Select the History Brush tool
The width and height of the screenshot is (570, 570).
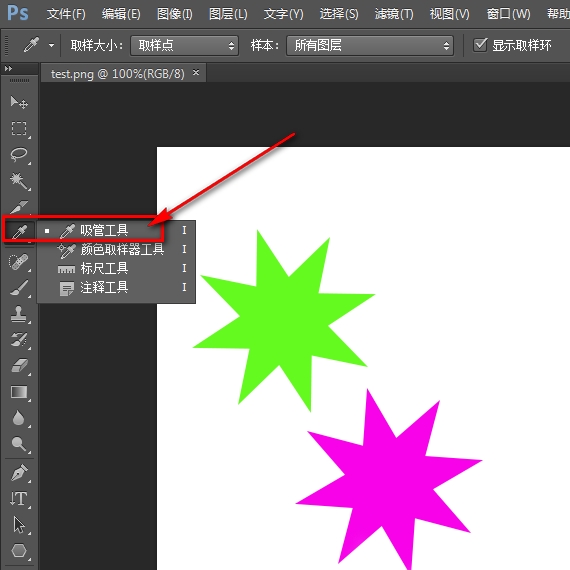point(19,340)
